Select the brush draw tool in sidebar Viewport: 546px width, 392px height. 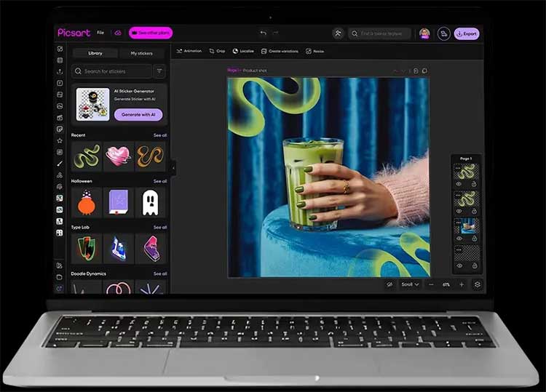[60, 164]
